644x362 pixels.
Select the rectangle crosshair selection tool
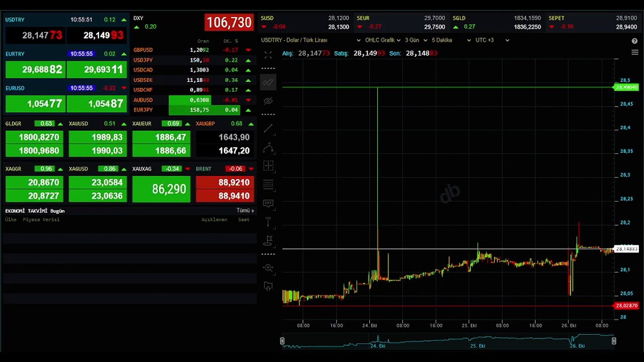pyautogui.click(x=268, y=166)
